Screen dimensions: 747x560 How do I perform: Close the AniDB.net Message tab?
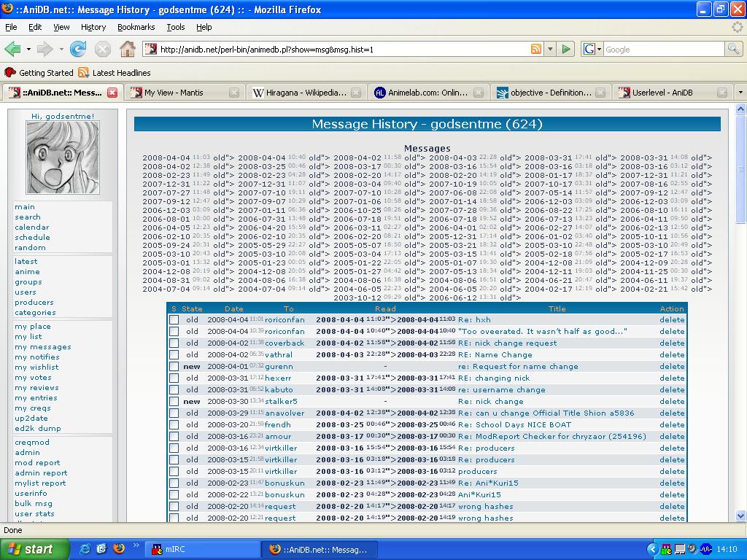click(112, 93)
